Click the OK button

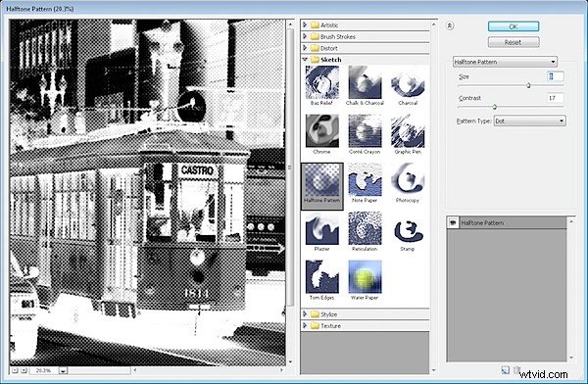click(514, 26)
